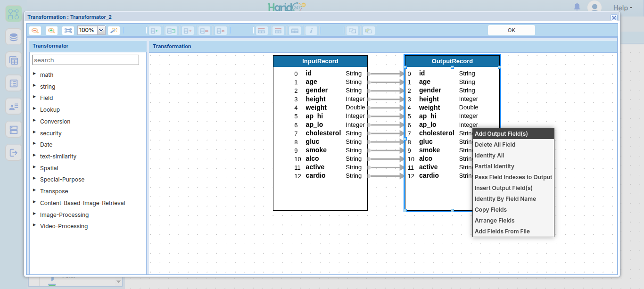The height and width of the screenshot is (289, 644).
Task: Click the fit-to-screen icon in toolbar
Action: (68, 30)
